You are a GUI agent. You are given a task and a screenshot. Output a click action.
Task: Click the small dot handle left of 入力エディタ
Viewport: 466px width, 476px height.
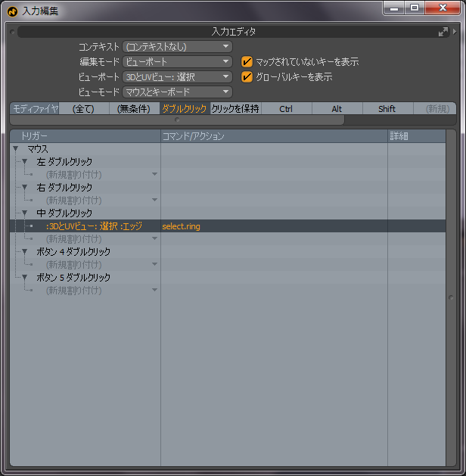(12, 32)
